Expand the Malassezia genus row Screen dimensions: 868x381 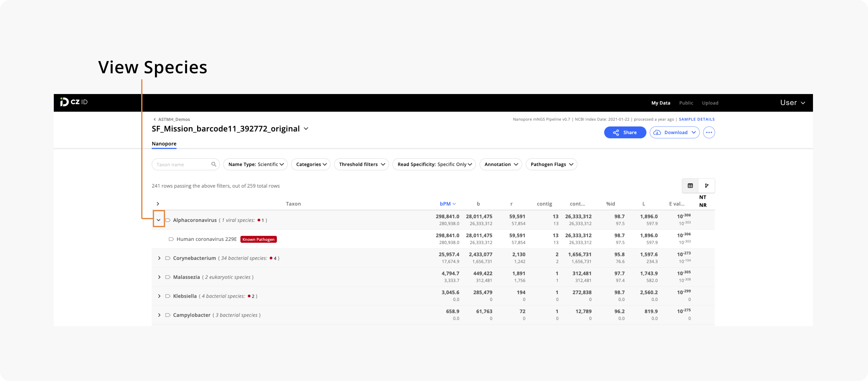pos(159,277)
